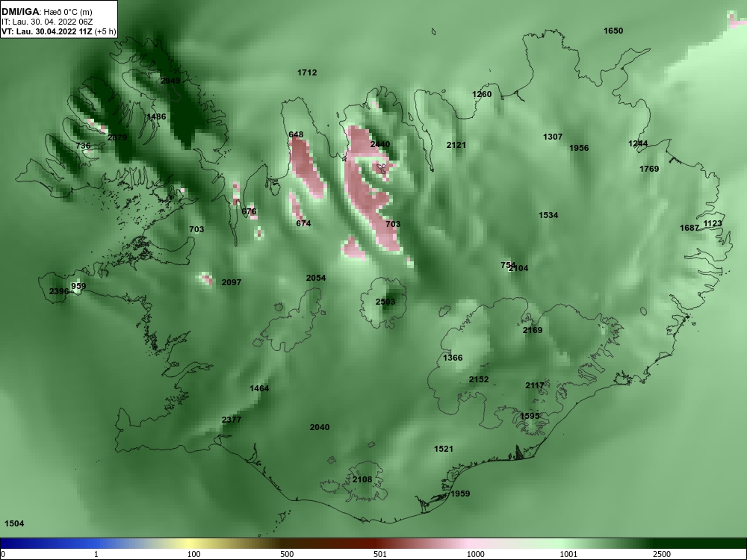Click the 500 label on the color scale
The width and height of the screenshot is (747, 560).
287,554
